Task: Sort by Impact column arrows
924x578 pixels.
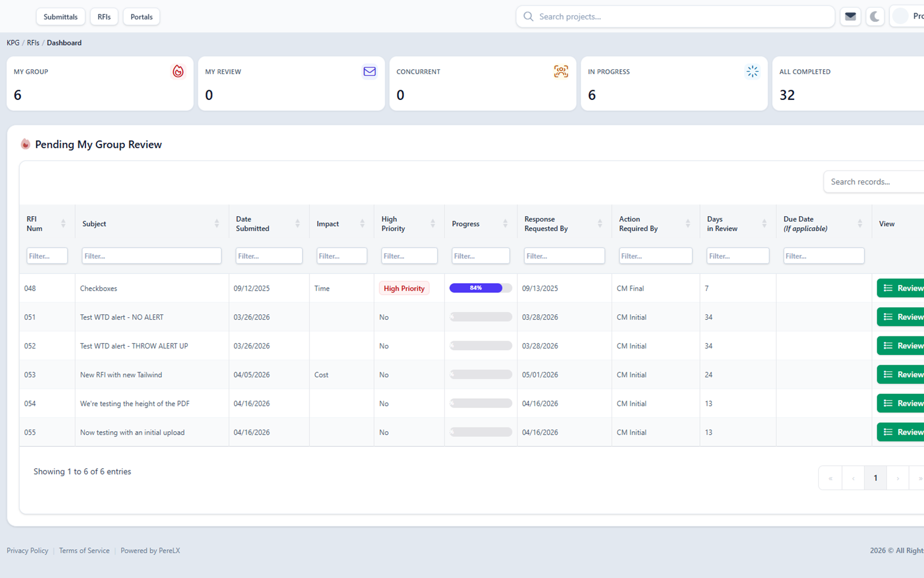Action: 362,224
